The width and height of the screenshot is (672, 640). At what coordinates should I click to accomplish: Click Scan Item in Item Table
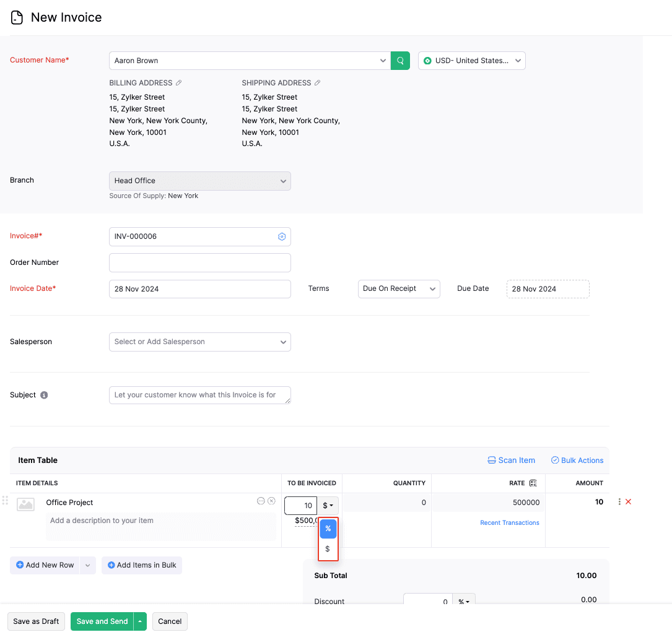point(511,461)
